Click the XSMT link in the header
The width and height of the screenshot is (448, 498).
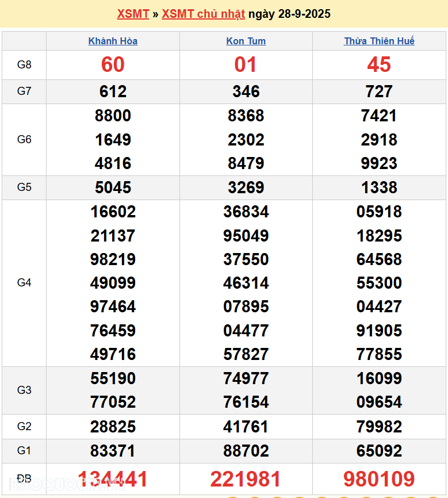click(x=133, y=14)
